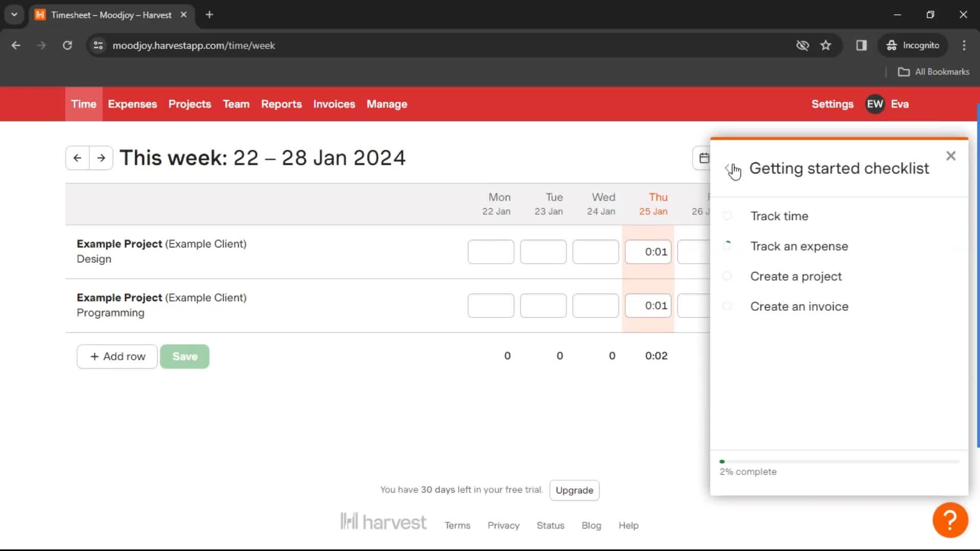Click Design row Thursday 0:01 field
980x551 pixels.
tap(648, 252)
